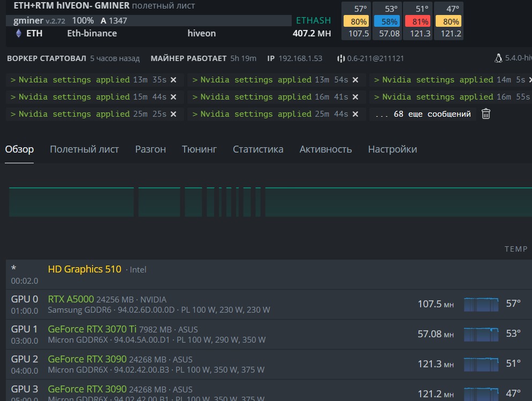532x401 pixels.
Task: Click the online activity timeline bar
Action: click(270, 202)
